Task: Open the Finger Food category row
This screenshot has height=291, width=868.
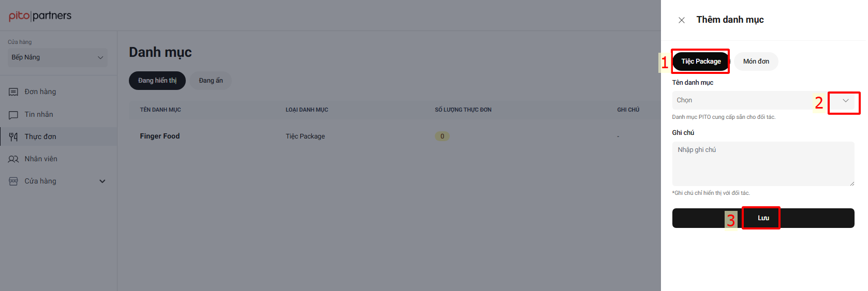Action: tap(394, 136)
